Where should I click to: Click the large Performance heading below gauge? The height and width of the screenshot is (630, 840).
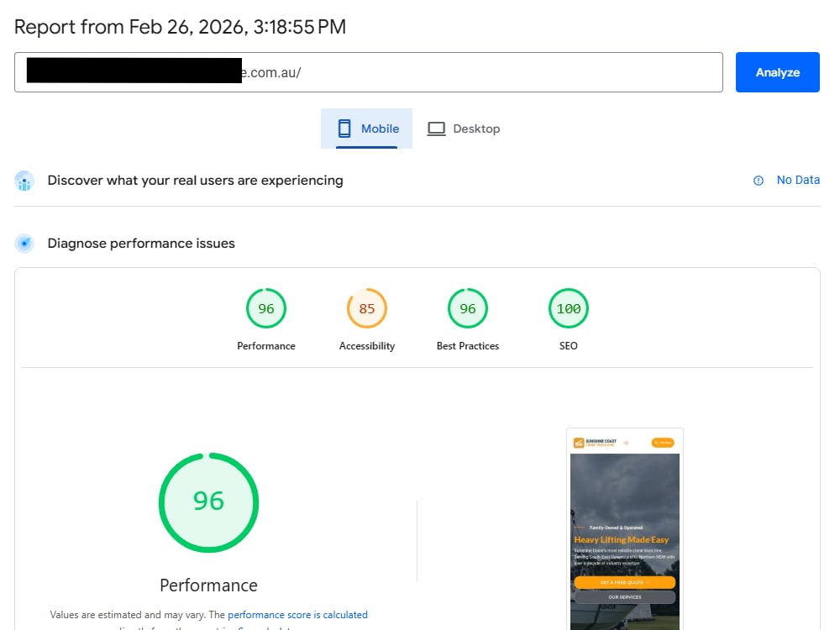tap(208, 585)
